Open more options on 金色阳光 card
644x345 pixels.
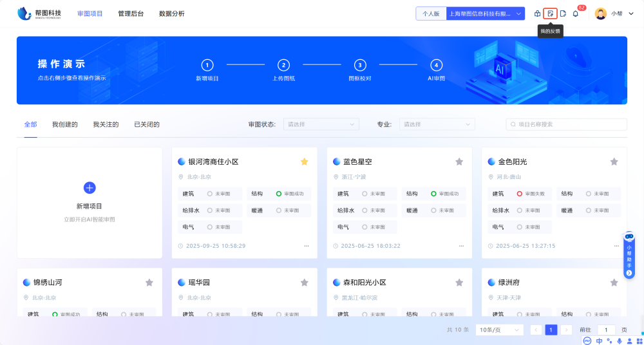click(616, 246)
